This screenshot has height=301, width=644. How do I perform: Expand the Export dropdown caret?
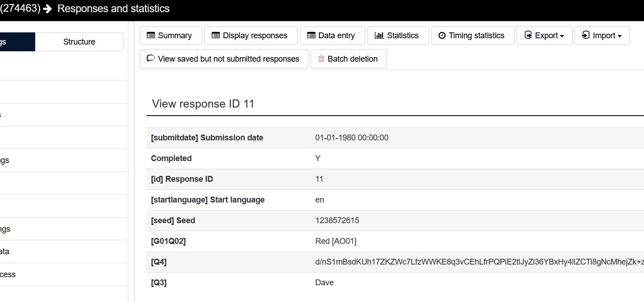click(562, 36)
